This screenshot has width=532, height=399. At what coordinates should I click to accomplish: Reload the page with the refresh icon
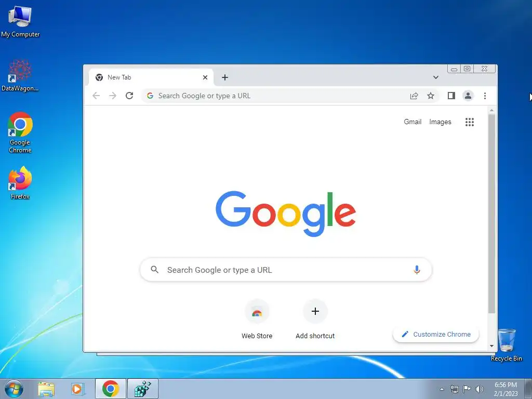point(129,96)
